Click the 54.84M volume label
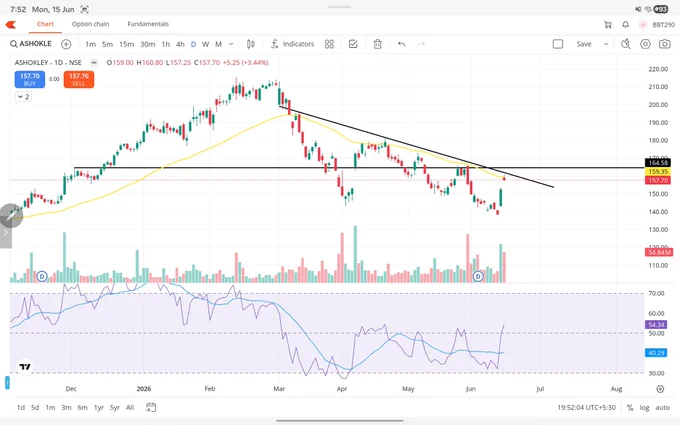 pos(659,252)
